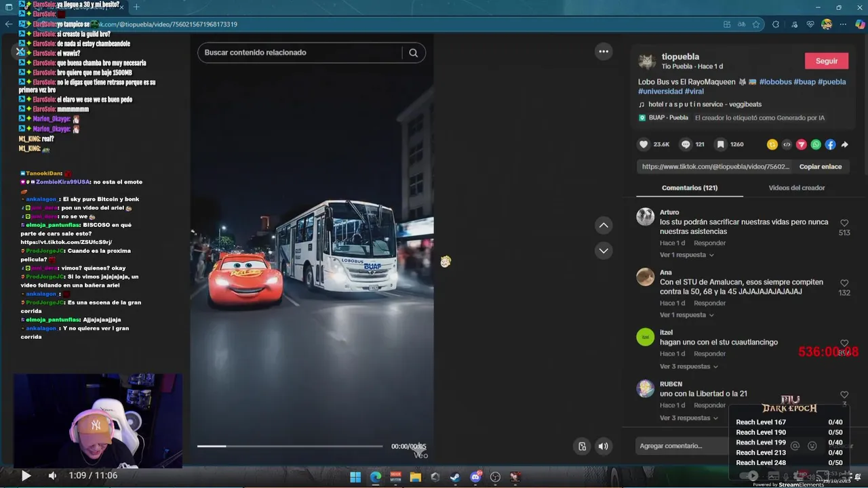The width and height of the screenshot is (868, 488).
Task: Share the video on WhatsApp
Action: click(x=816, y=144)
